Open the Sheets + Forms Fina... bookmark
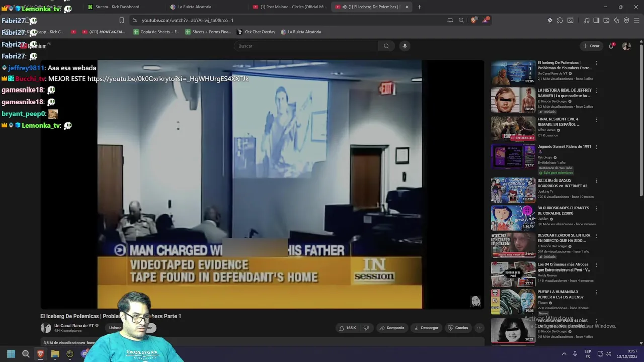Screen dimensions: 644x362 [x=208, y=32]
